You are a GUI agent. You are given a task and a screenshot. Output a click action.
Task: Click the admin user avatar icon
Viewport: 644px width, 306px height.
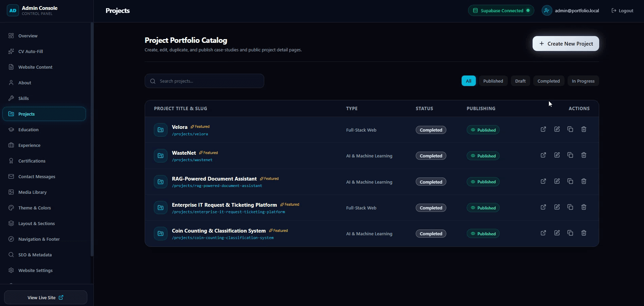pos(547,11)
